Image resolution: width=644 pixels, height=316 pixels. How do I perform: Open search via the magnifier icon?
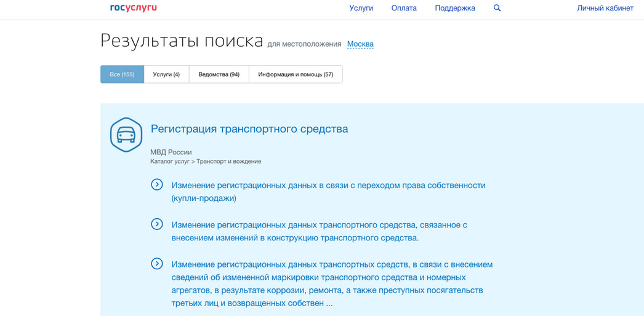[497, 8]
